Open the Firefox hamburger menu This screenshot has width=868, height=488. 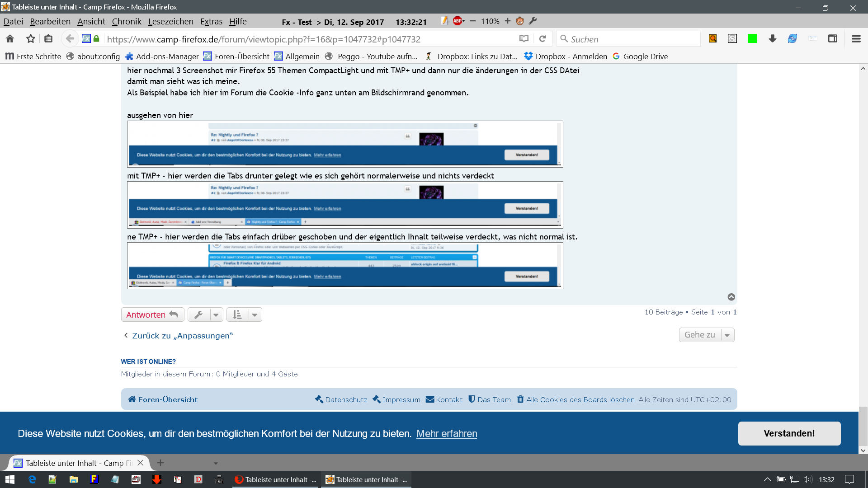pyautogui.click(x=856, y=39)
